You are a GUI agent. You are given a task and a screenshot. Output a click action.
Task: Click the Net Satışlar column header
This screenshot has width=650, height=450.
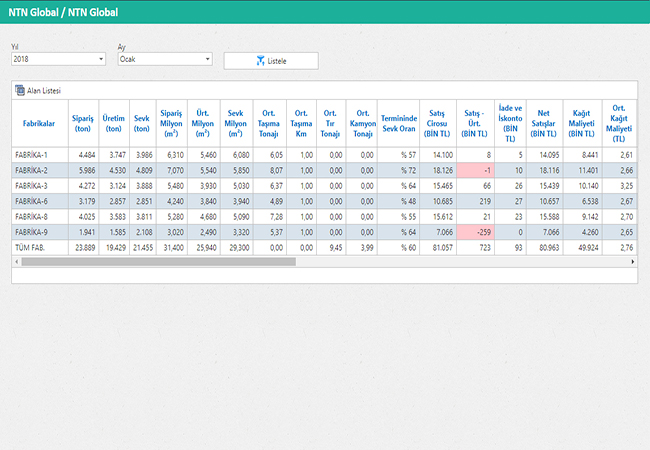[544, 122]
